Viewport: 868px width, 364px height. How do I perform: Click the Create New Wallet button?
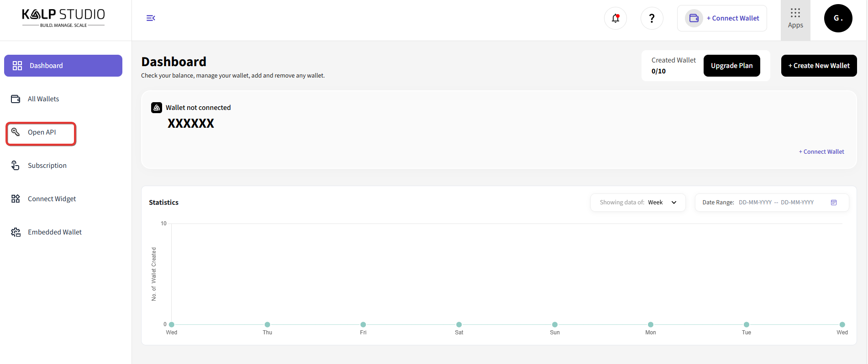coord(819,66)
